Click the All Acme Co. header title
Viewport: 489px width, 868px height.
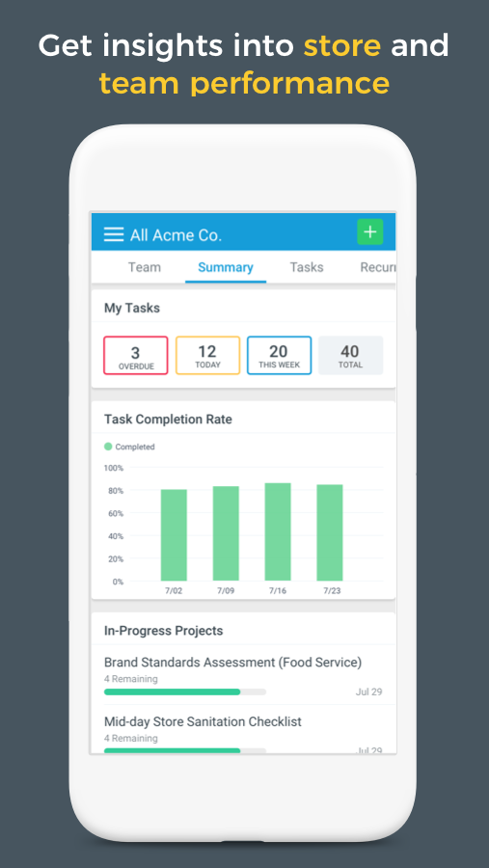[176, 235]
